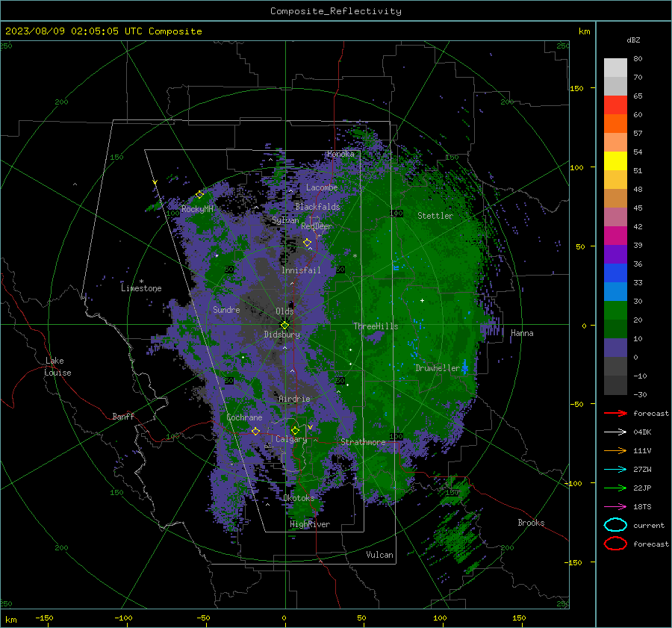The width and height of the screenshot is (672, 628).
Task: Click the HighRiver city label
Action: click(310, 524)
